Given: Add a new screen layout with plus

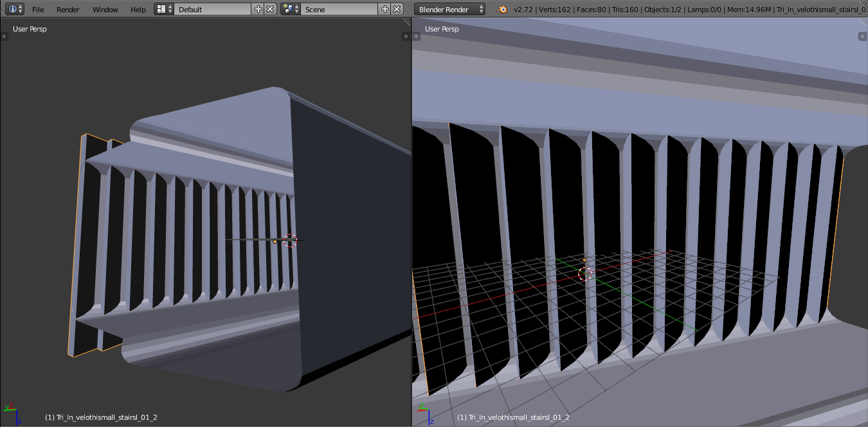Looking at the screenshot, I should (x=258, y=9).
